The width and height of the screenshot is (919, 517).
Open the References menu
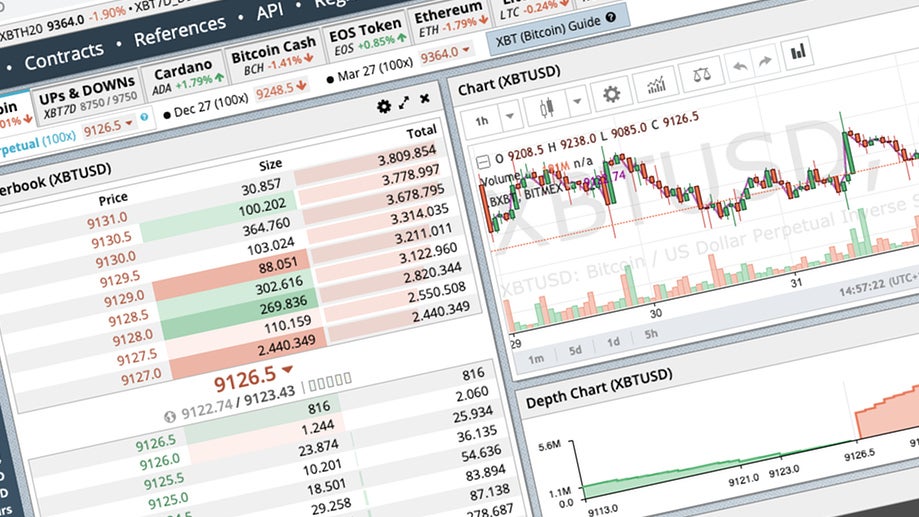pos(179,34)
